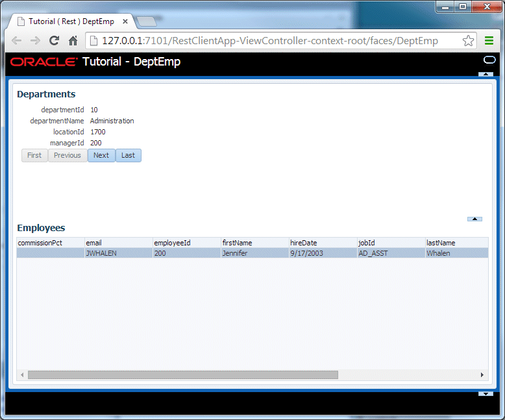Image resolution: width=505 pixels, height=420 pixels.
Task: Go back with the browser back arrow
Action: (16, 41)
